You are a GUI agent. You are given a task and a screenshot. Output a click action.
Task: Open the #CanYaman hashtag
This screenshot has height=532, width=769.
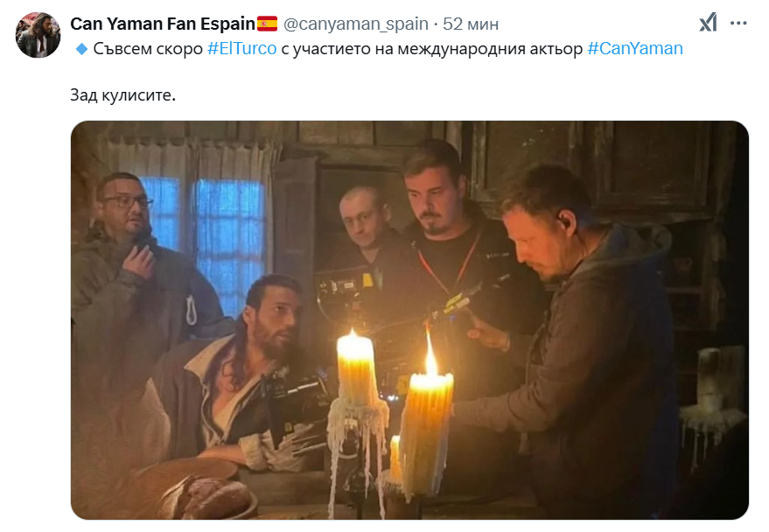(x=634, y=48)
